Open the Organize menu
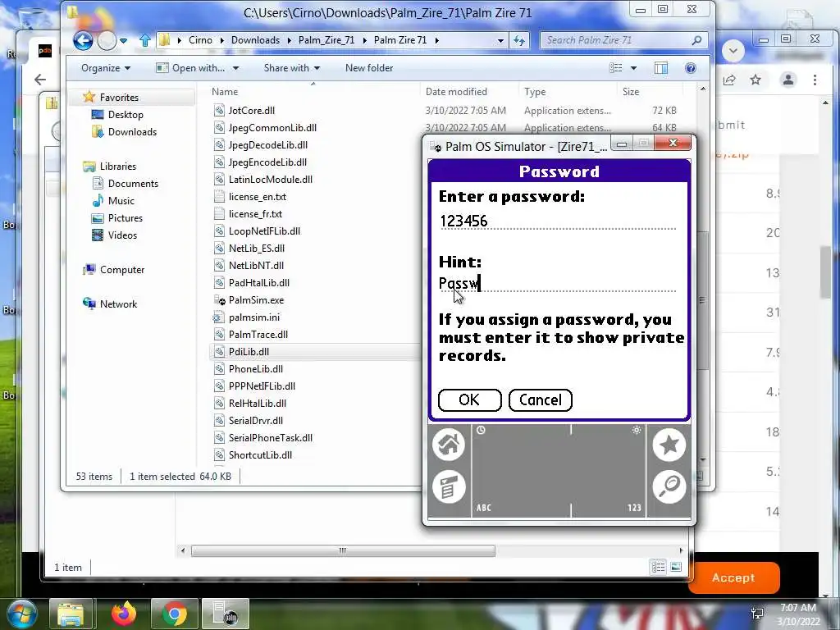The width and height of the screenshot is (840, 630). (106, 68)
